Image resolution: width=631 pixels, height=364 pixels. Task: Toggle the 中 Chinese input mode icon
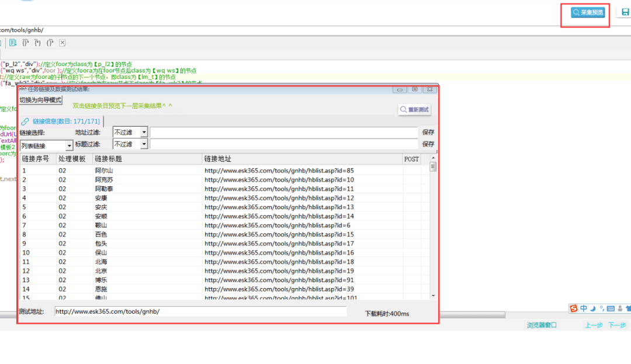click(x=584, y=308)
